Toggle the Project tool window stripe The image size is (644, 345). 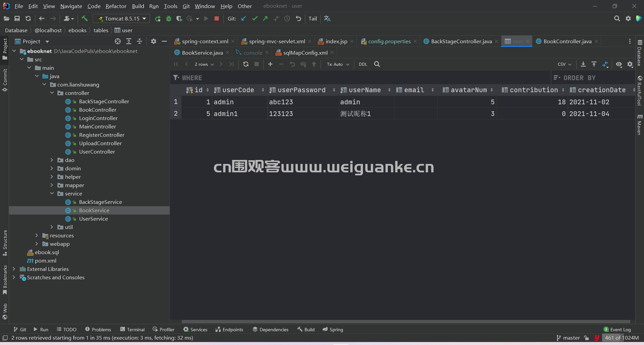coord(5,49)
